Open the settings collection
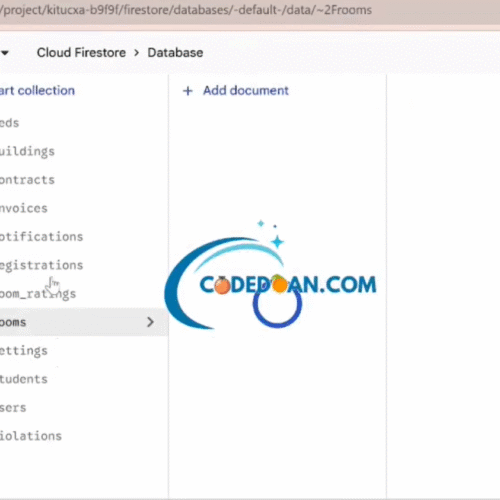 click(x=24, y=351)
